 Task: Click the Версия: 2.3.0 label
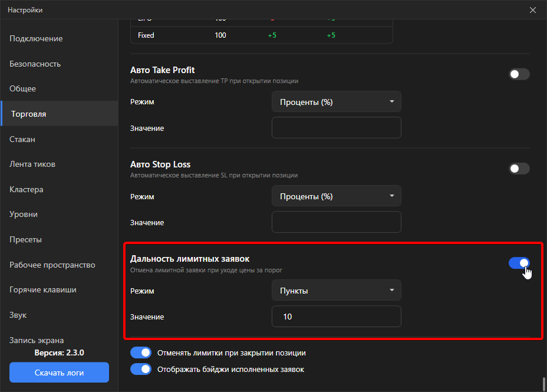60,353
